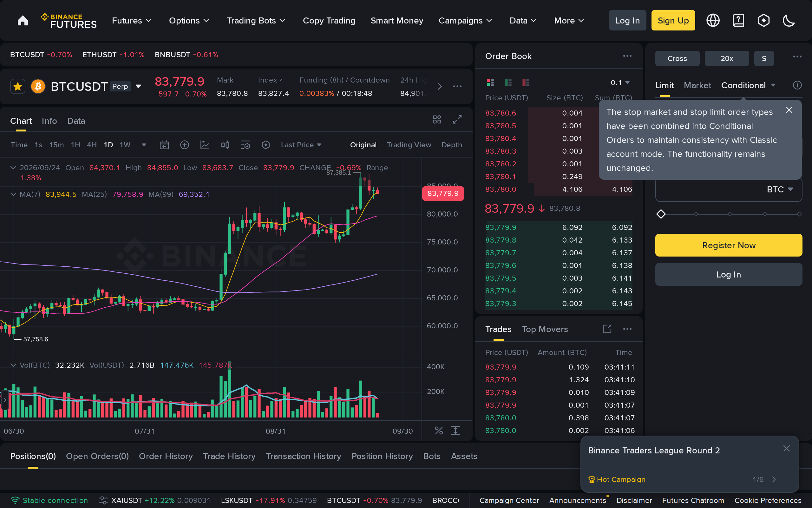This screenshot has width=812, height=508.
Task: Click the list-with-eye icon in chart toolbar
Action: point(246,145)
